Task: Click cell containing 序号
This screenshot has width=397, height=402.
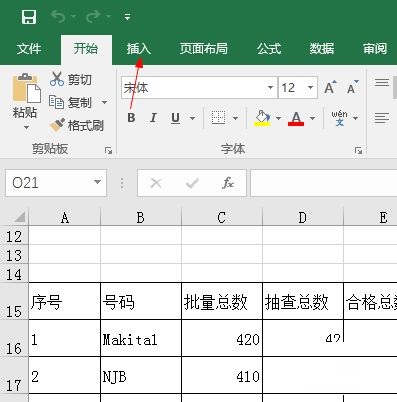Action: pyautogui.click(x=65, y=301)
